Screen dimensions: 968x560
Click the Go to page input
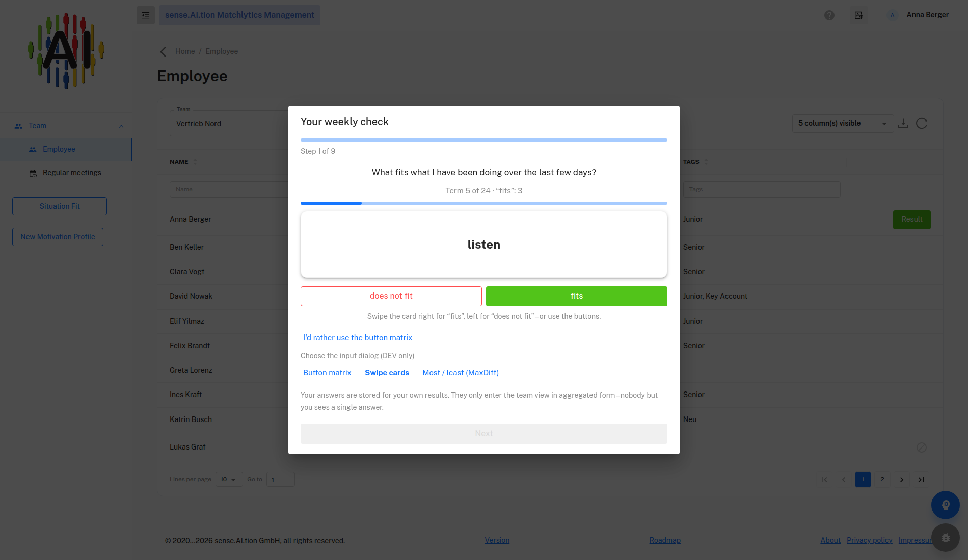tap(280, 480)
